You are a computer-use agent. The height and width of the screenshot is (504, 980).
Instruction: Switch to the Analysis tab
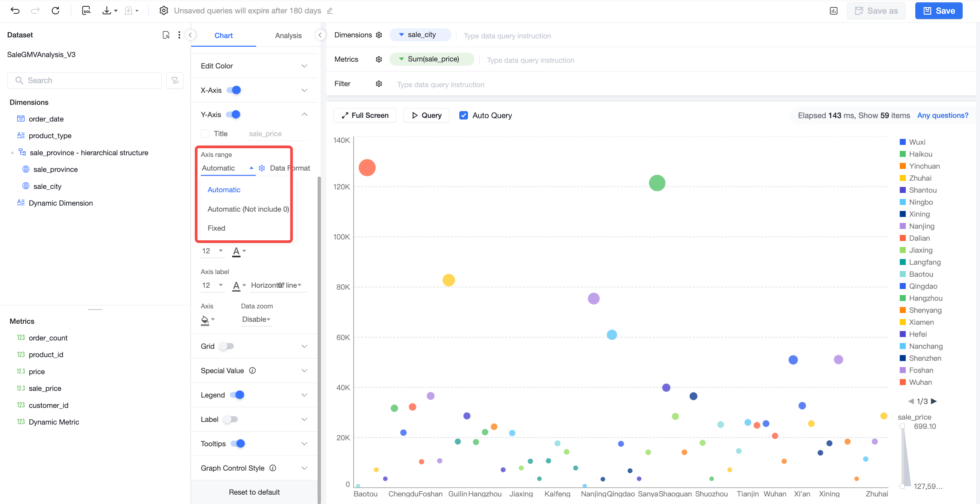pyautogui.click(x=288, y=35)
